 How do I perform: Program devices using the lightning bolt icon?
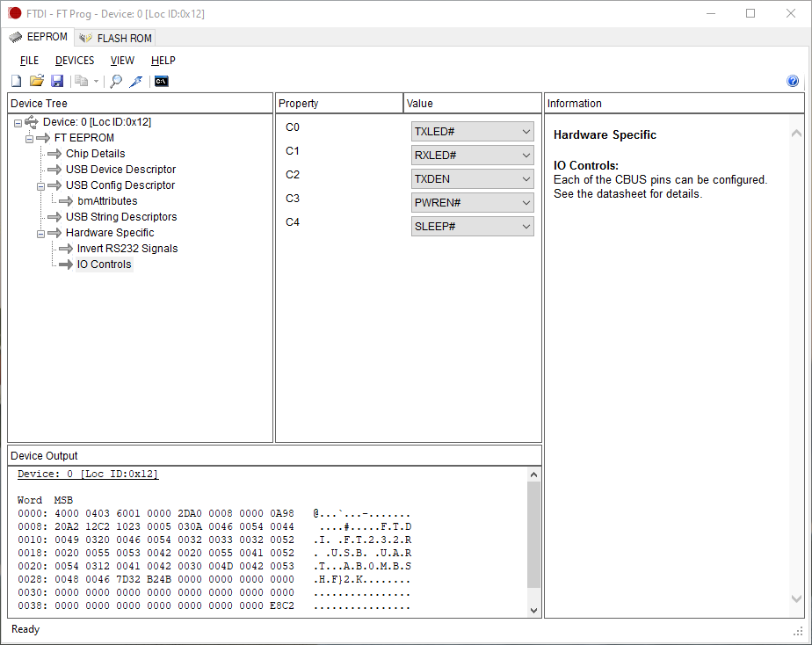tap(135, 81)
